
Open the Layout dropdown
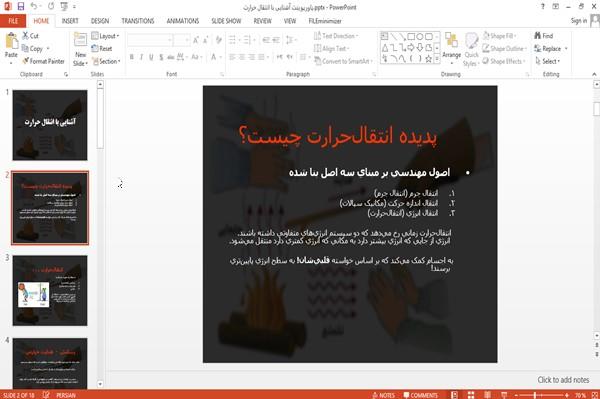pyautogui.click(x=105, y=36)
